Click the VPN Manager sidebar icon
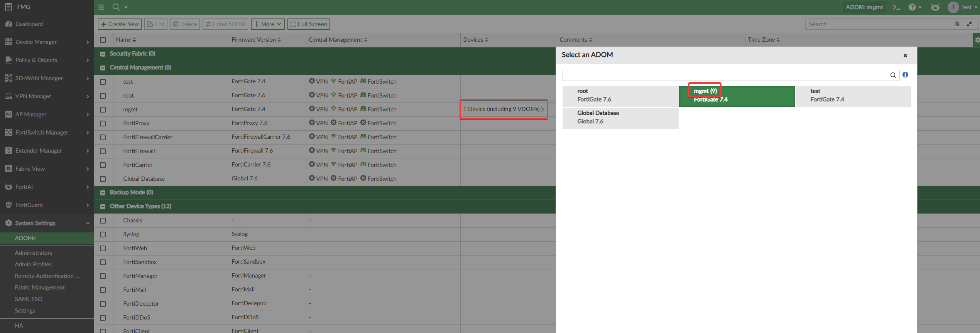This screenshot has height=333, width=980. (x=8, y=96)
